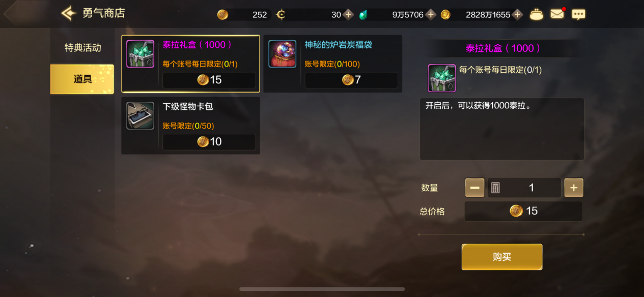Decrease quantity with the minus button
The width and height of the screenshot is (644, 297).
[x=474, y=188]
